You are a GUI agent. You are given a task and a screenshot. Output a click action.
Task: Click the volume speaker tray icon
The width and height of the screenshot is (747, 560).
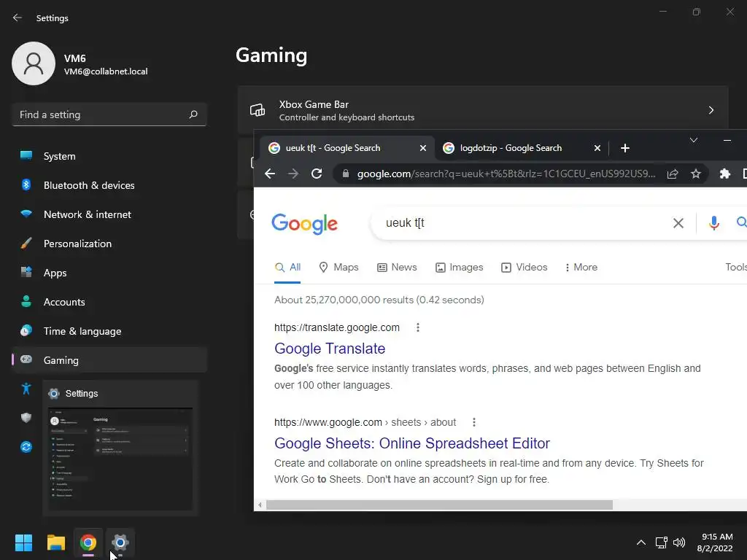[x=679, y=542]
